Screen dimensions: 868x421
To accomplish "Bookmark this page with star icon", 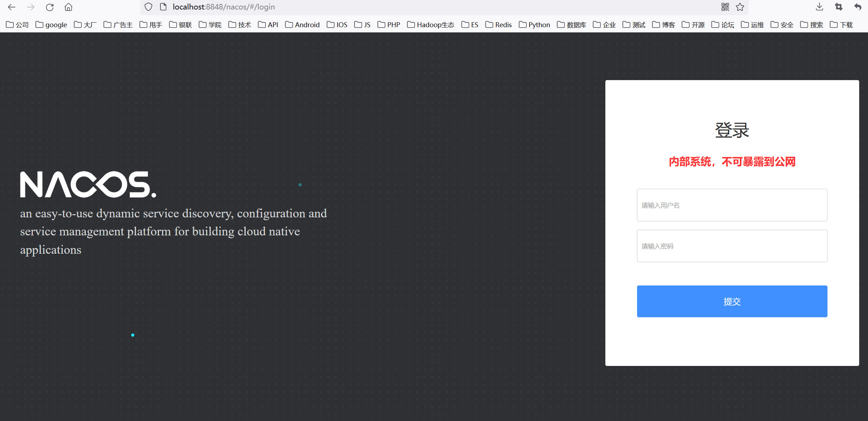I will 740,7.
